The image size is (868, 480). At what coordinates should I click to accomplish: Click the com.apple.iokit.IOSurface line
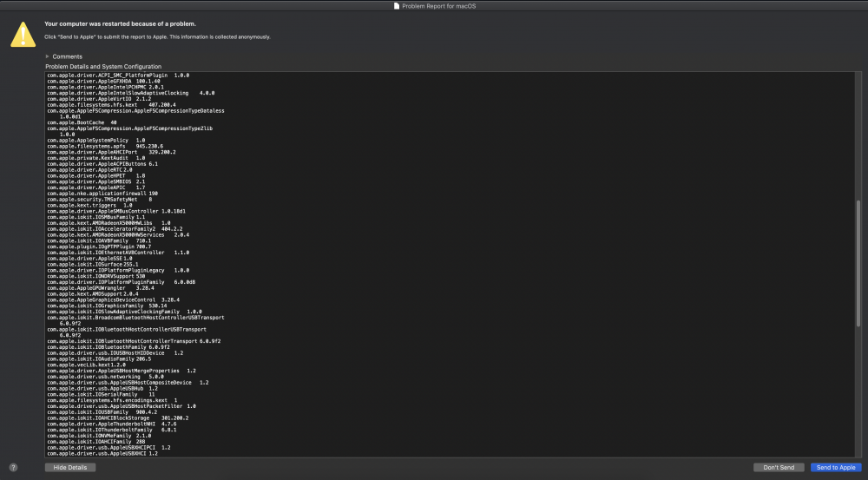click(x=93, y=265)
